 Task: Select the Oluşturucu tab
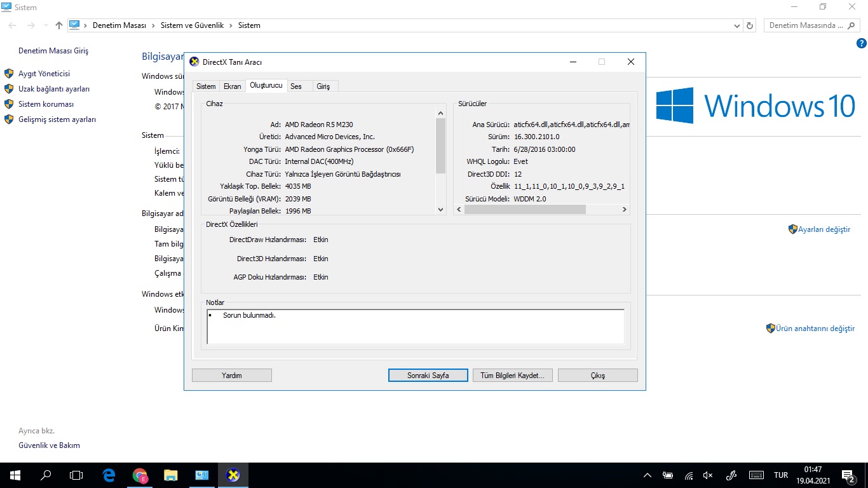[x=266, y=85]
